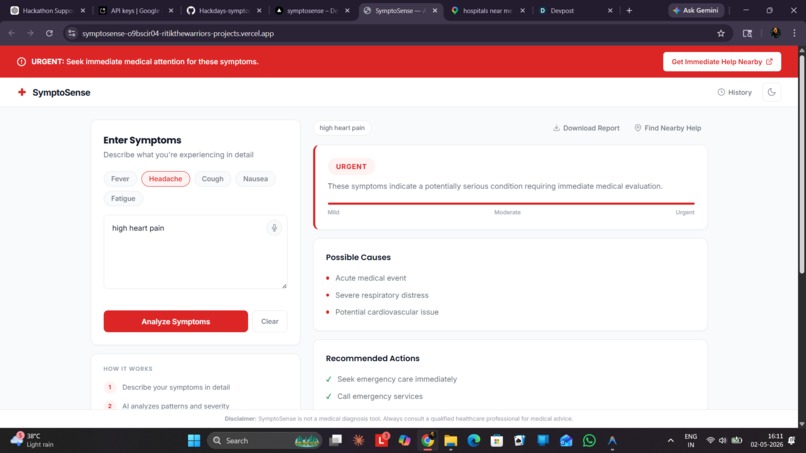The height and width of the screenshot is (453, 806).
Task: Open Copilot icon on taskbar
Action: 405,441
